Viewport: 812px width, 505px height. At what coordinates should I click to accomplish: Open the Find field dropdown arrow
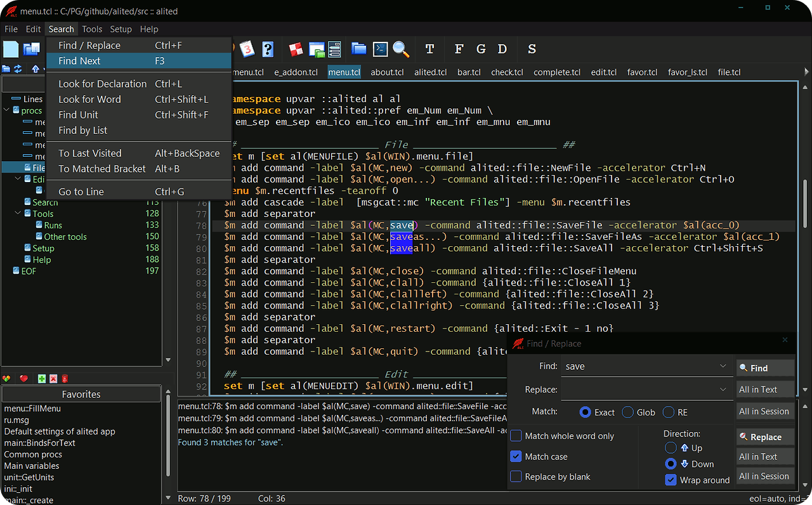723,367
